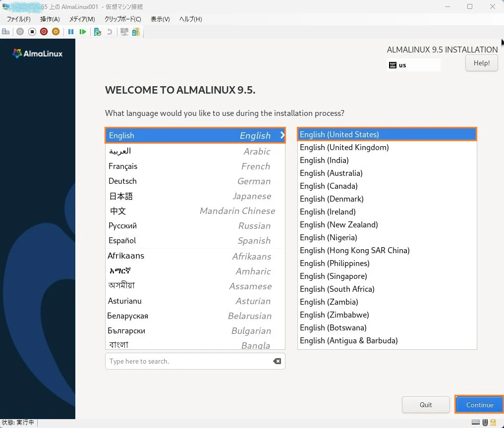Click the lock icon in the status bar

click(493, 422)
